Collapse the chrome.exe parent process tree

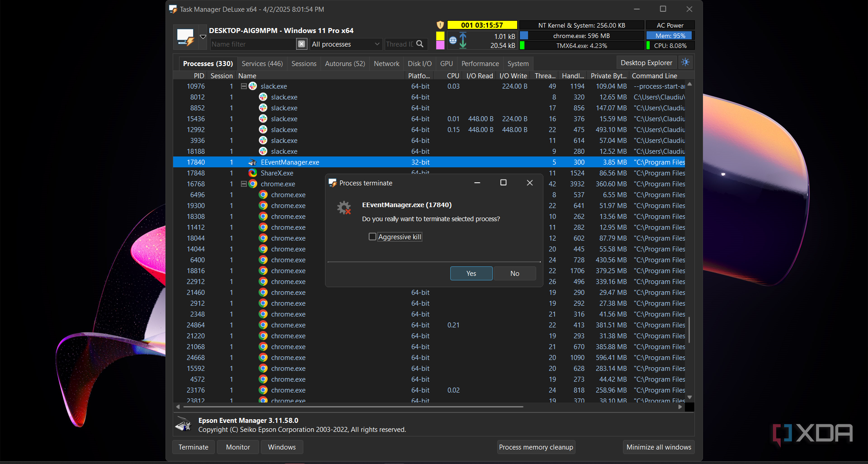pos(244,184)
